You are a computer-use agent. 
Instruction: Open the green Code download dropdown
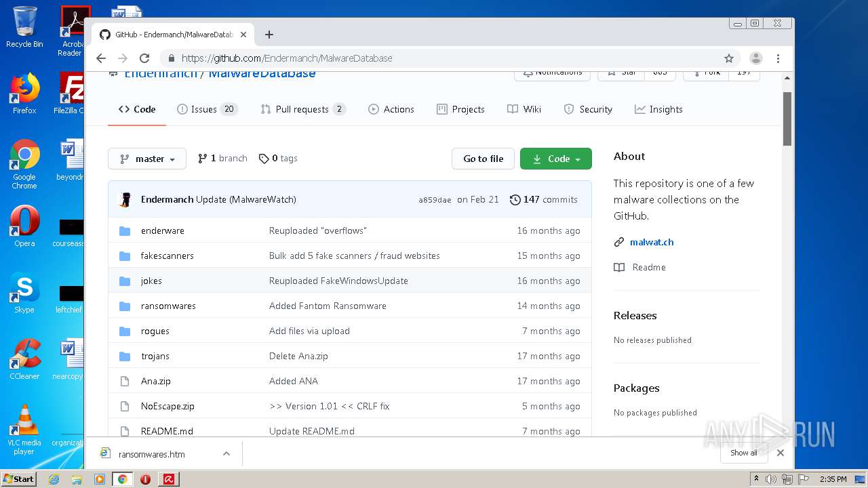[x=556, y=159]
